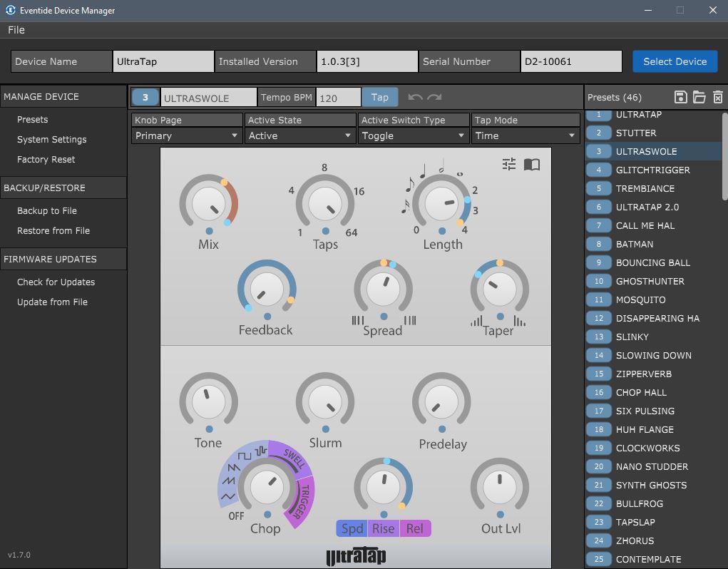Image resolution: width=728 pixels, height=569 pixels.
Task: Select the BATMAN preset
Action: coord(653,244)
